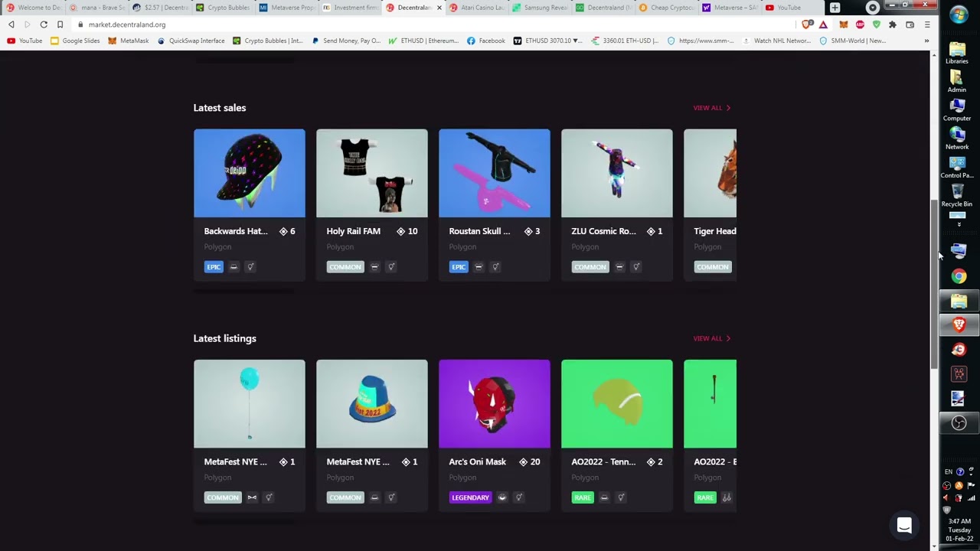Viewport: 980px width, 551px height.
Task: Open the extensions puzzle icon
Action: (x=893, y=24)
